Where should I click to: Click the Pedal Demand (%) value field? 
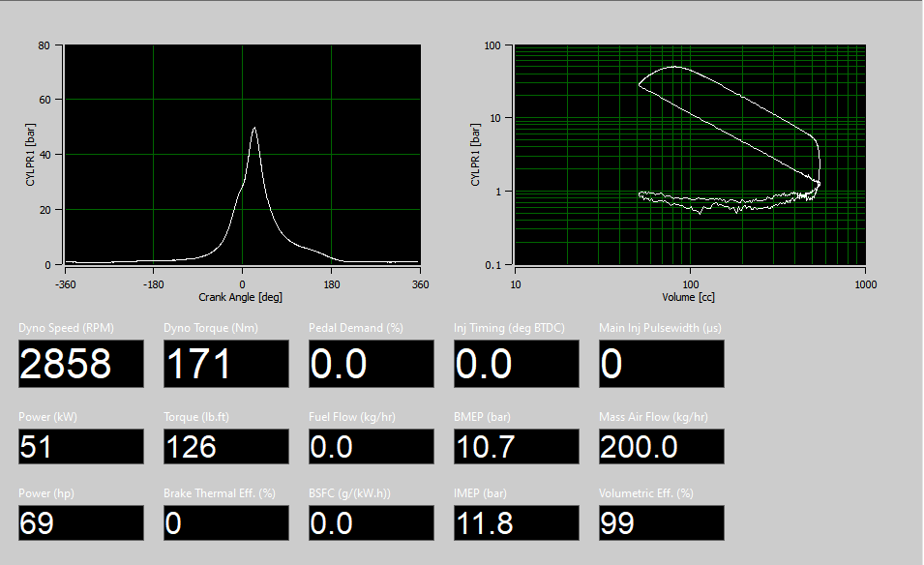pyautogui.click(x=371, y=364)
